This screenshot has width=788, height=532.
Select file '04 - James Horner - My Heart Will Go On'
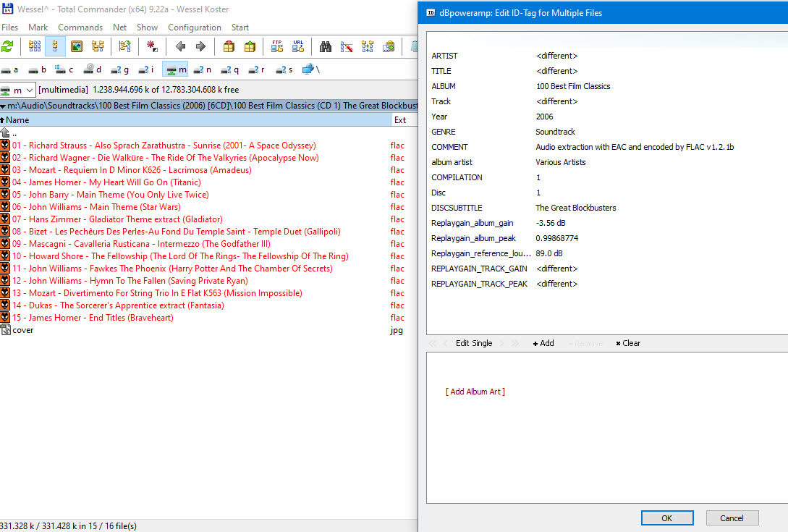coord(106,182)
